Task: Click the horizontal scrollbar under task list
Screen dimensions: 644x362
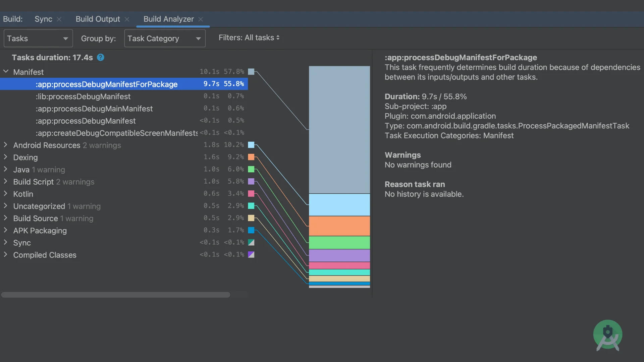Action: (116, 295)
